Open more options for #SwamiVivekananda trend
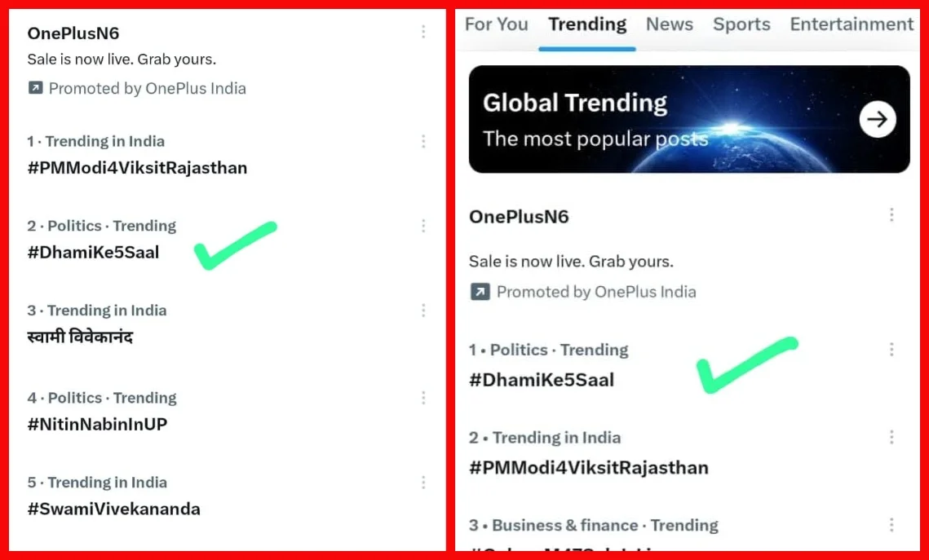 [423, 483]
